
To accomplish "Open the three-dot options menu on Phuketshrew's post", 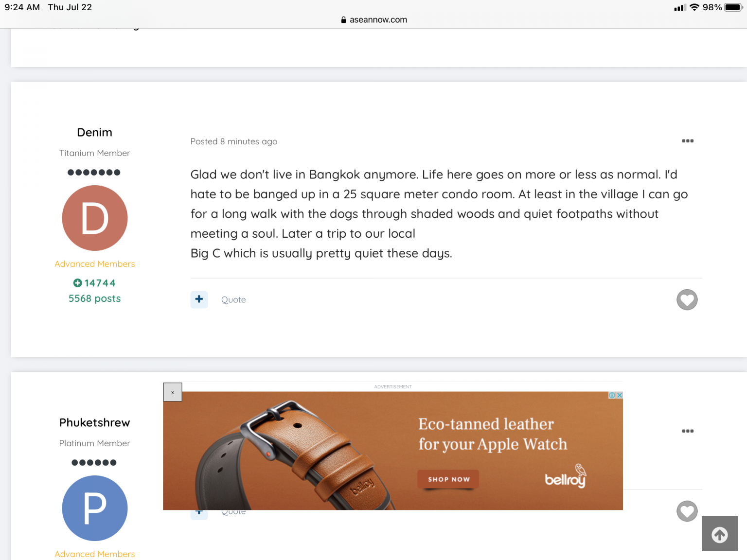I will pyautogui.click(x=687, y=431).
